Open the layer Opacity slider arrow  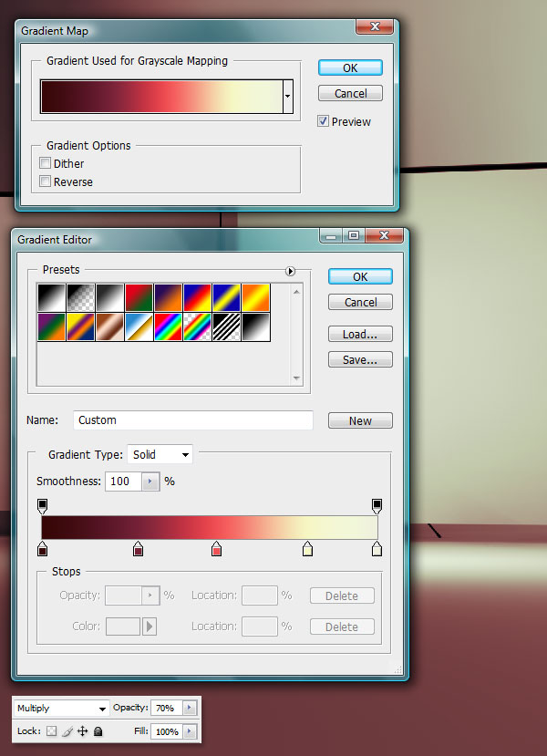click(190, 708)
